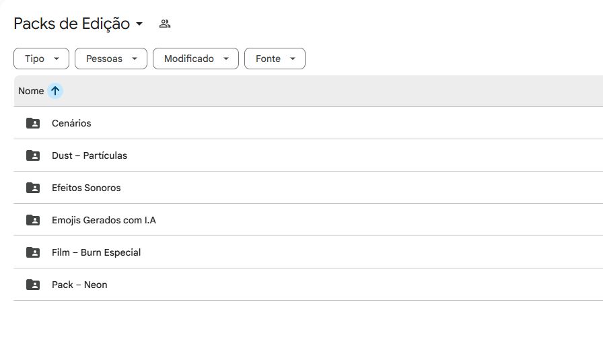Image resolution: width=603 pixels, height=364 pixels.
Task: Click the shared folder icon for Efeitos Sonoros
Action: click(33, 188)
